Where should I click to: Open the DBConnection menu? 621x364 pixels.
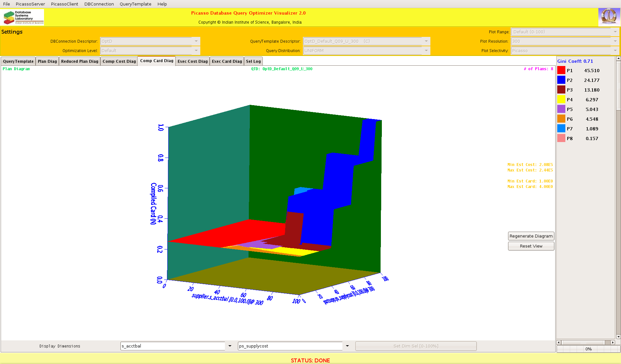(99, 4)
